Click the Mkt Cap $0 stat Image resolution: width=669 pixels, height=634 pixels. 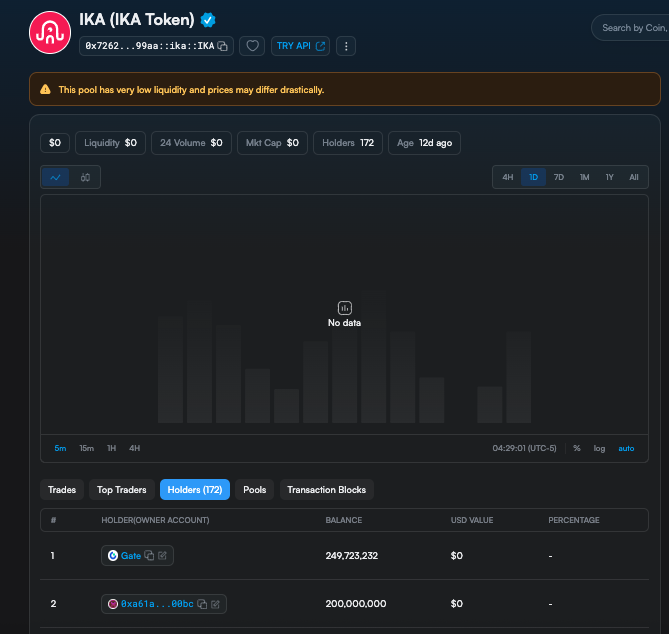click(x=272, y=143)
